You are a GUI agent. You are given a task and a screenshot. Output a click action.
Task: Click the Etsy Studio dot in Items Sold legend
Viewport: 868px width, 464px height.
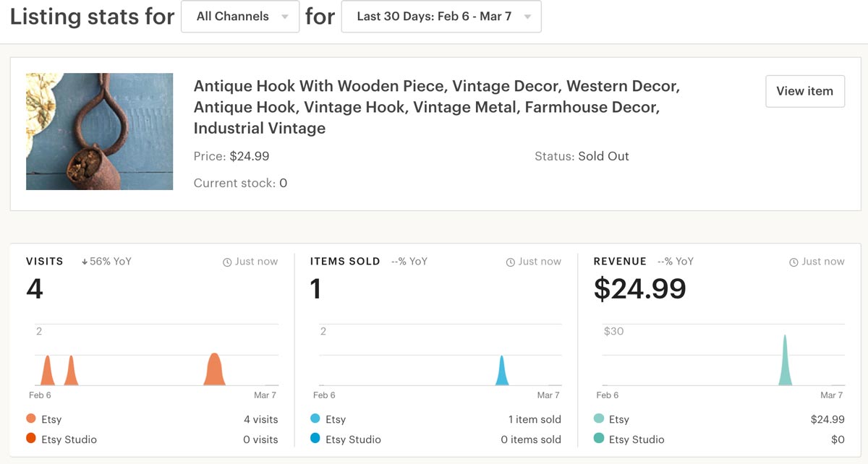coord(315,439)
